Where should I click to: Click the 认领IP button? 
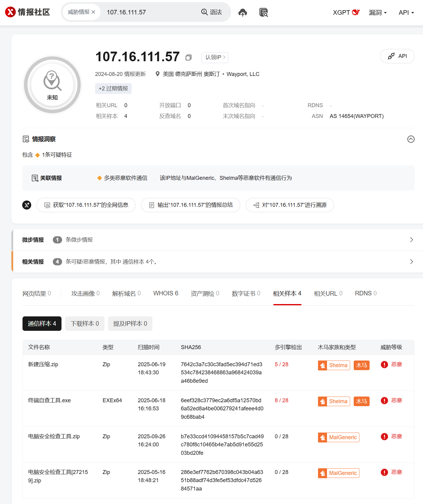click(215, 57)
